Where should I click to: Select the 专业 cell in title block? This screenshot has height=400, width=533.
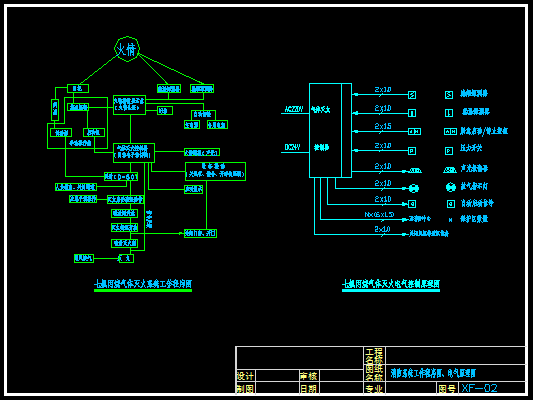coord(374,388)
